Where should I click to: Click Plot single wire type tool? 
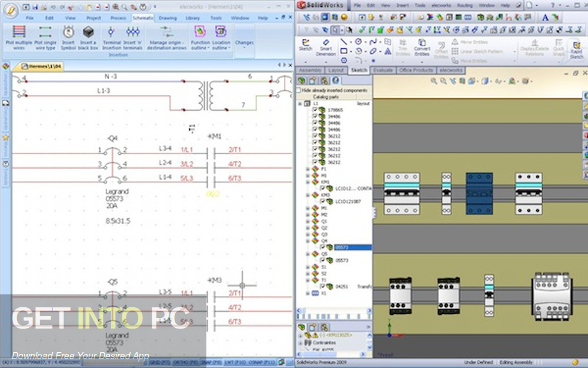click(x=45, y=38)
